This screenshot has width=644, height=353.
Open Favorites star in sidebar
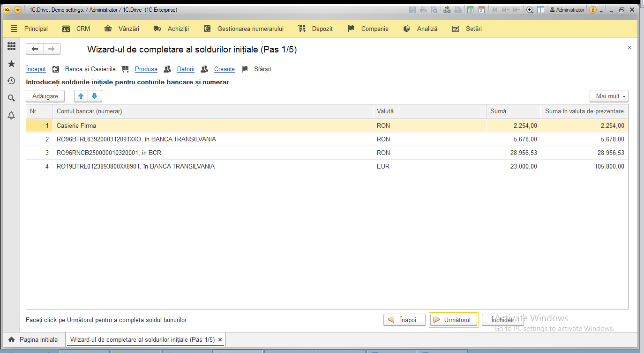pyautogui.click(x=12, y=64)
